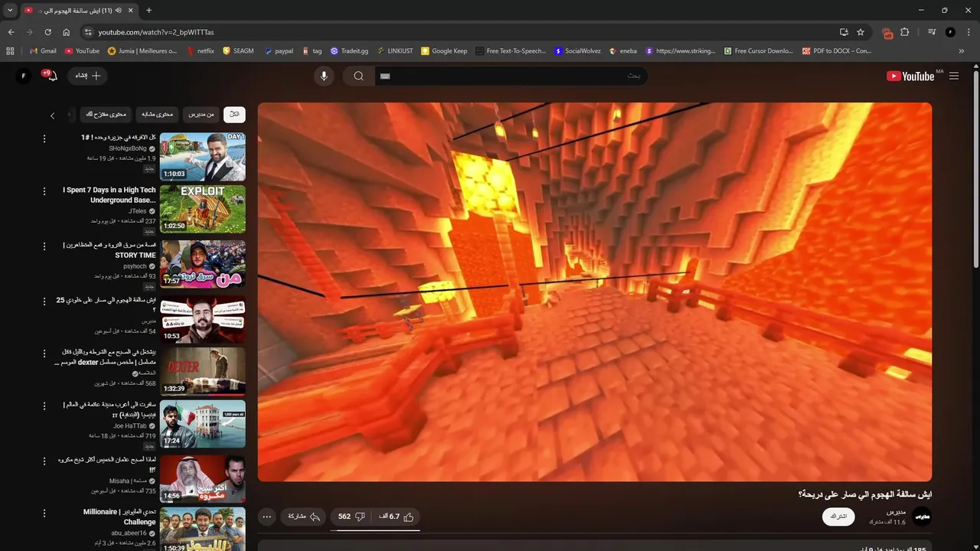Viewport: 980px width, 551px height.
Task: Select the محتوى مقترَح لك filter chip
Action: 106,114
